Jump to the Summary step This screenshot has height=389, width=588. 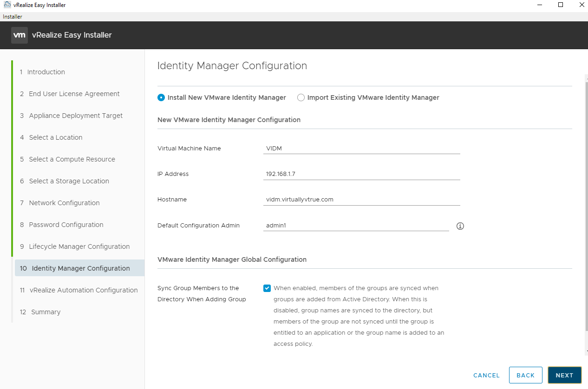[45, 311]
